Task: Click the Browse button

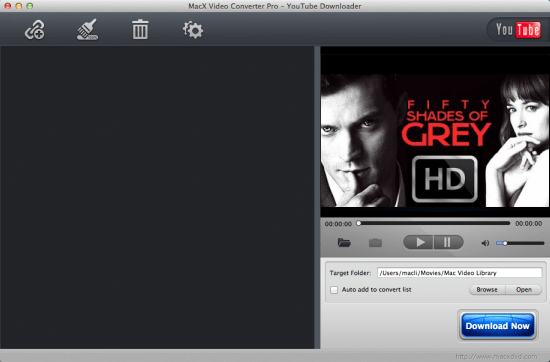Action: [487, 290]
